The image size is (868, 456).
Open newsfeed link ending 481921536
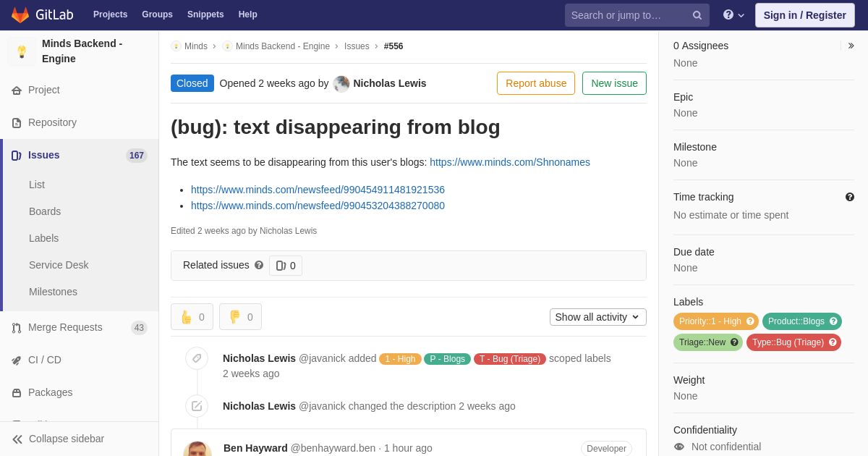tap(318, 190)
